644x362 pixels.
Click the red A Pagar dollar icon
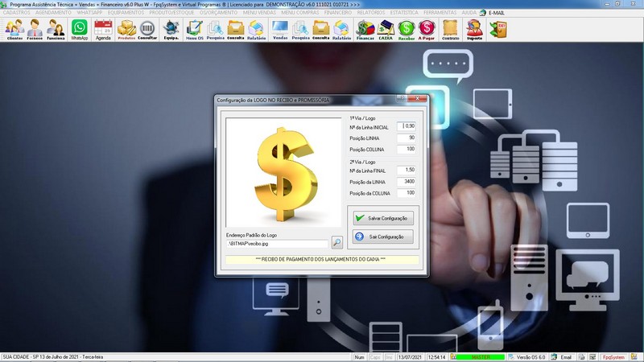(x=427, y=30)
